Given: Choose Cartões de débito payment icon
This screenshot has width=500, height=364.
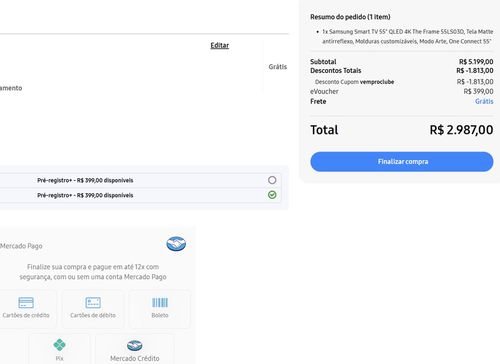Looking at the screenshot, I should pyautogui.click(x=93, y=303).
